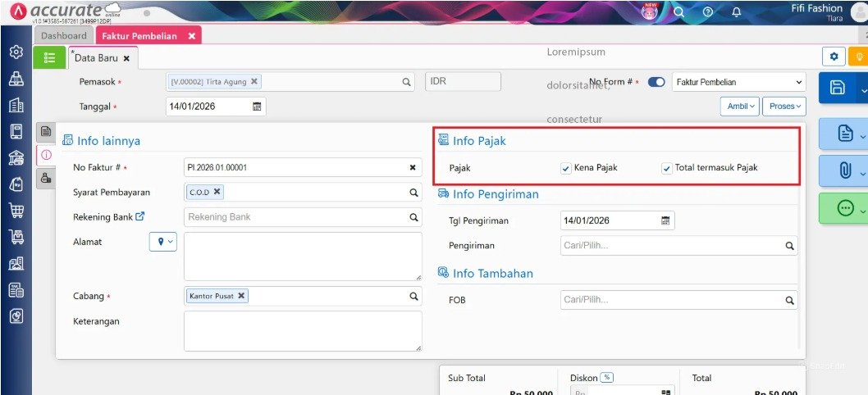868x395 pixels.
Task: Open the Ambil dropdown button
Action: (739, 107)
